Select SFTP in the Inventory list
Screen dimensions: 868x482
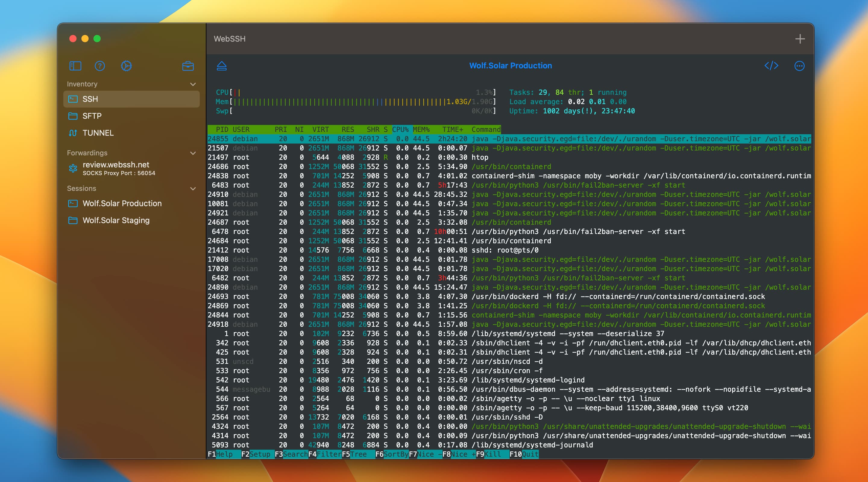131,116
